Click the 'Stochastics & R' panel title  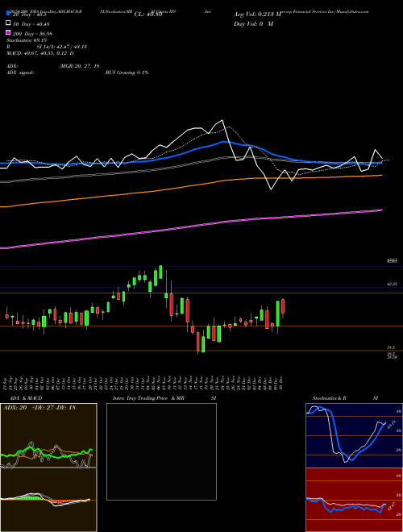point(330,398)
